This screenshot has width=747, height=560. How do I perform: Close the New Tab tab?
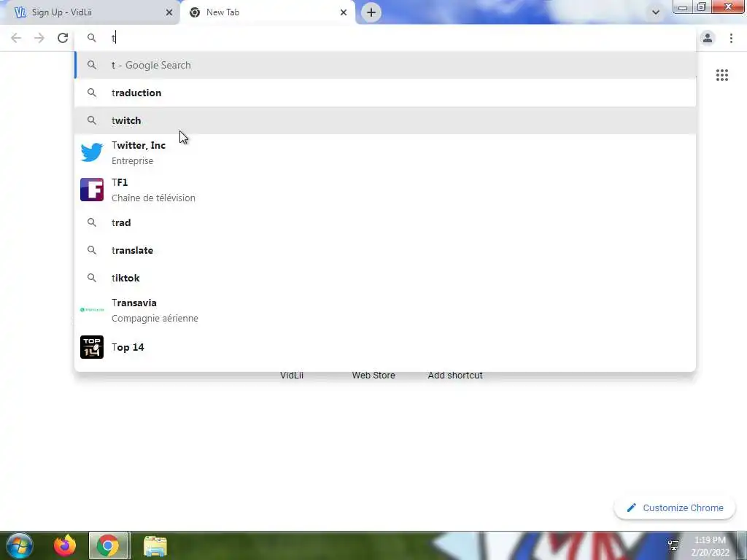pyautogui.click(x=344, y=12)
